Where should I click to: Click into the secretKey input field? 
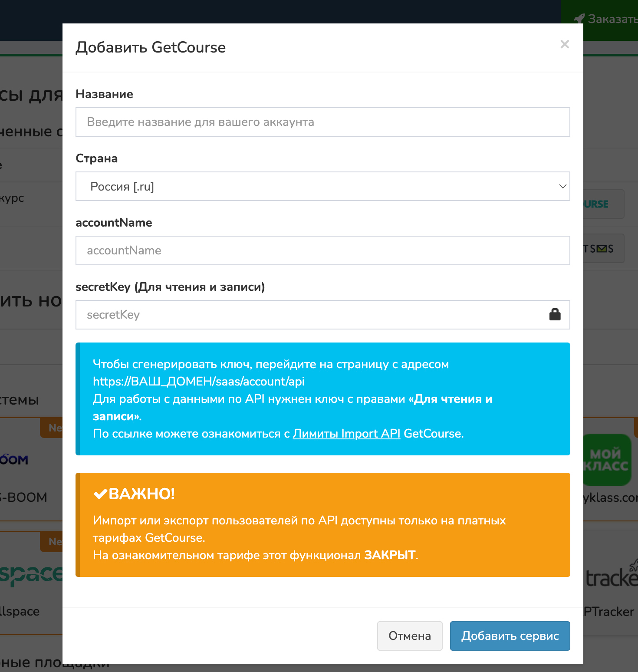[x=312, y=315]
